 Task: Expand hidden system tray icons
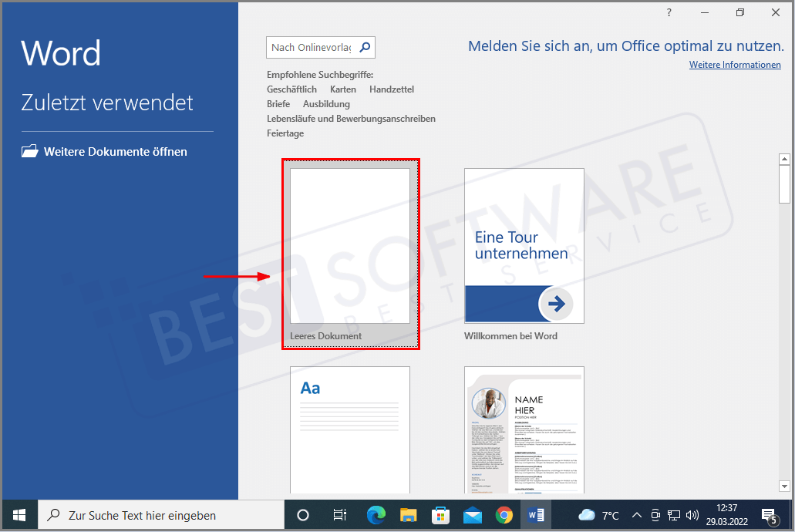pos(636,514)
